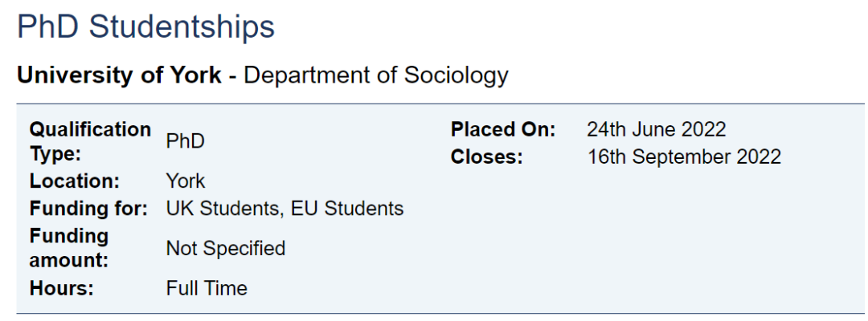This screenshot has height=321, width=868.
Task: Click the Placed On label
Action: 503,129
